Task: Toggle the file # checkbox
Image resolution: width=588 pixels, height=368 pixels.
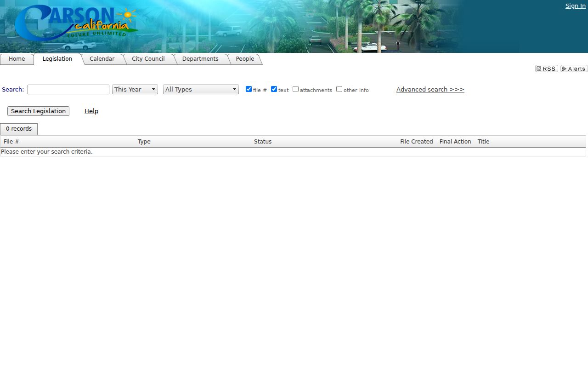Action: click(x=249, y=89)
